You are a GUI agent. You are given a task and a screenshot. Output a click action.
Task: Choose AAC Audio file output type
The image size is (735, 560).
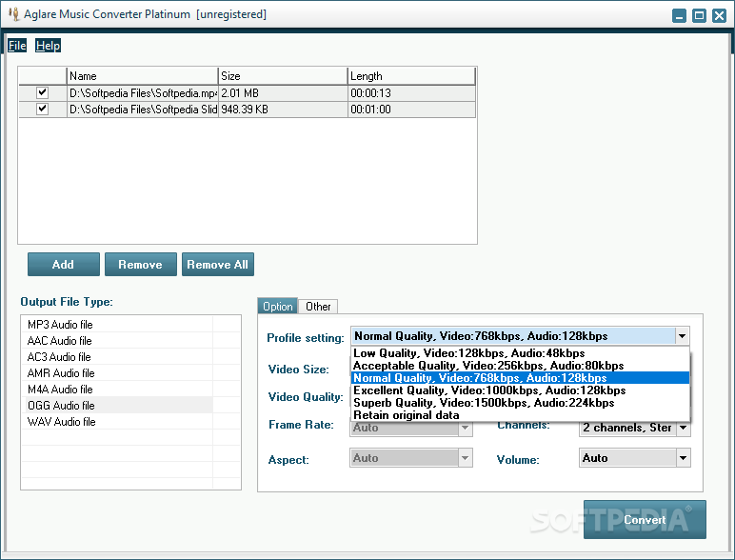click(117, 341)
